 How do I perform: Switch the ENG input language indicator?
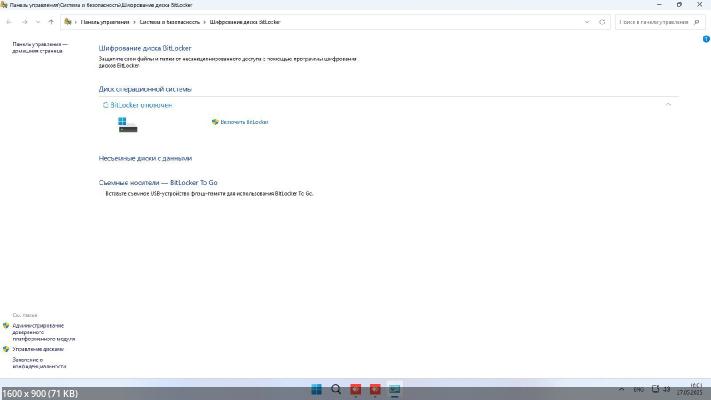(638, 389)
